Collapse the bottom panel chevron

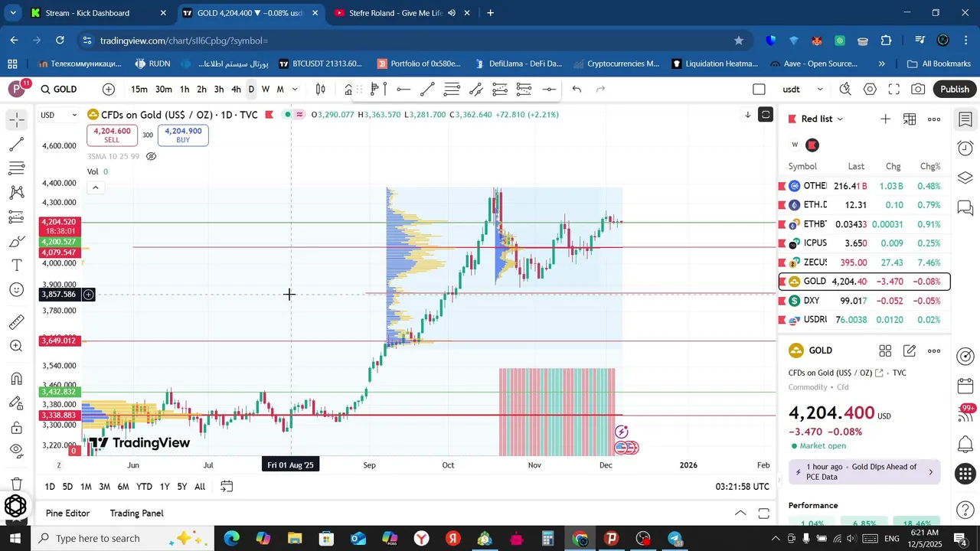pos(740,514)
